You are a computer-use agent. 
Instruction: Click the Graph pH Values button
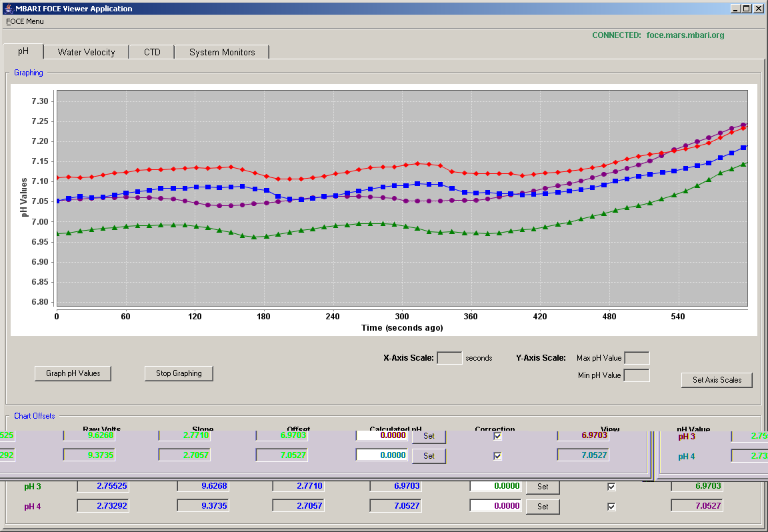[x=73, y=373]
